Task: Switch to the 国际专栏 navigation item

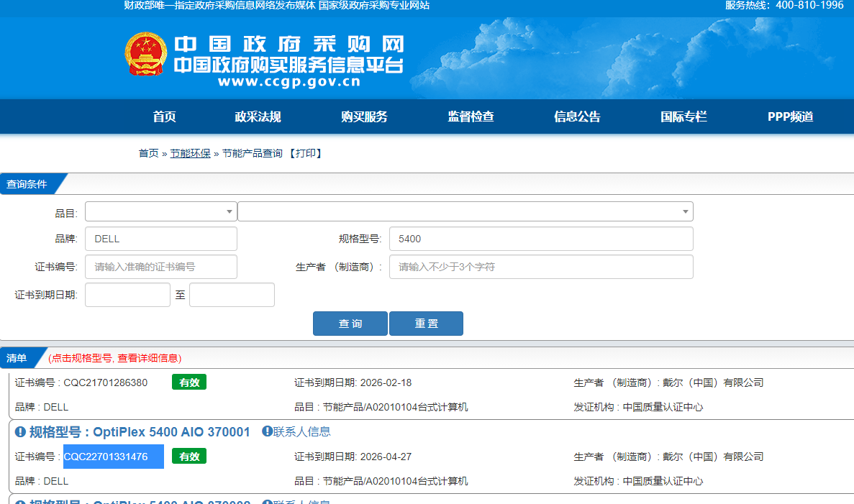Action: [683, 116]
